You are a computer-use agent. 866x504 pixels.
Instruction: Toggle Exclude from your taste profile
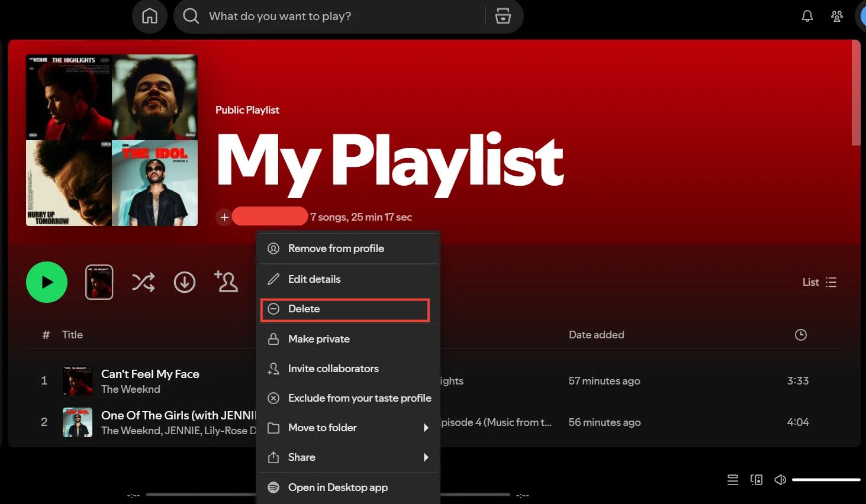pos(359,398)
